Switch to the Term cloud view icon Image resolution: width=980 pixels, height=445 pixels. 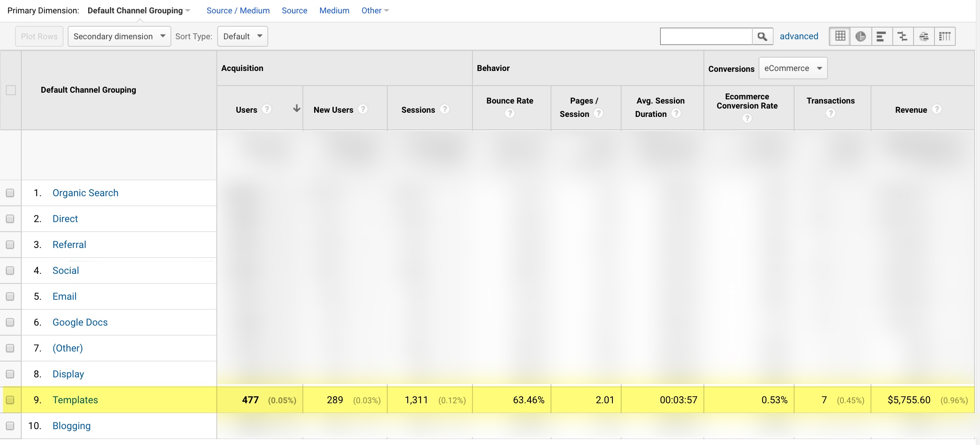click(x=924, y=36)
